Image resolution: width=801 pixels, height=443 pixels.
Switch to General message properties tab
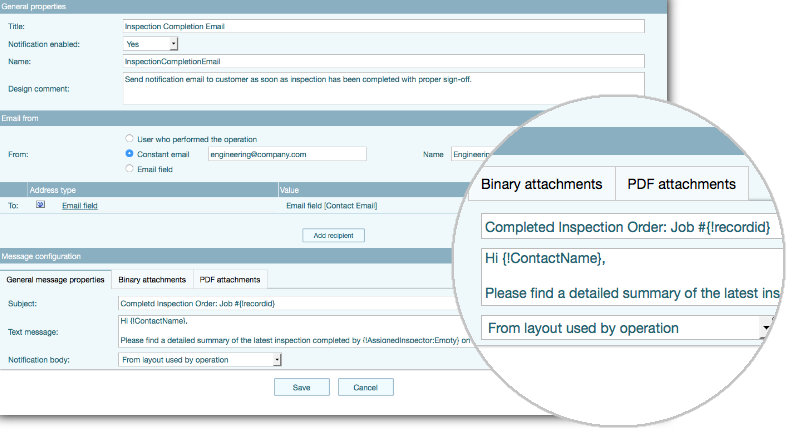coord(55,279)
